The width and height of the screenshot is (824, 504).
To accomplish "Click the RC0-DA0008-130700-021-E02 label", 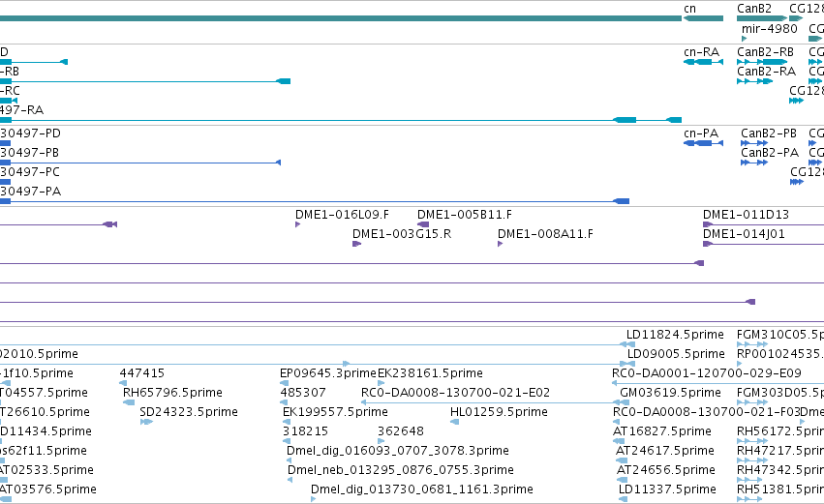I will pyautogui.click(x=456, y=393).
